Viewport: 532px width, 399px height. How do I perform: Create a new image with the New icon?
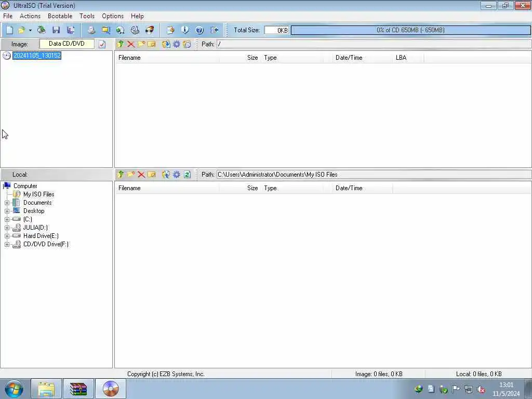point(9,30)
